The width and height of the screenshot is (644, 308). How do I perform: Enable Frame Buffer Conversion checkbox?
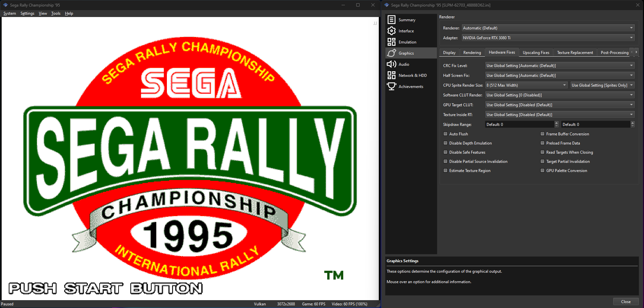[542, 134]
